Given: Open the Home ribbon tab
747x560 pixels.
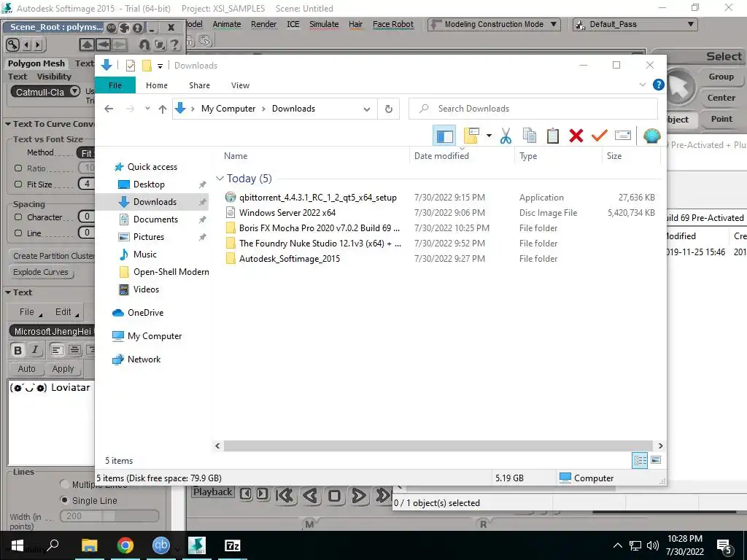Looking at the screenshot, I should 157,85.
